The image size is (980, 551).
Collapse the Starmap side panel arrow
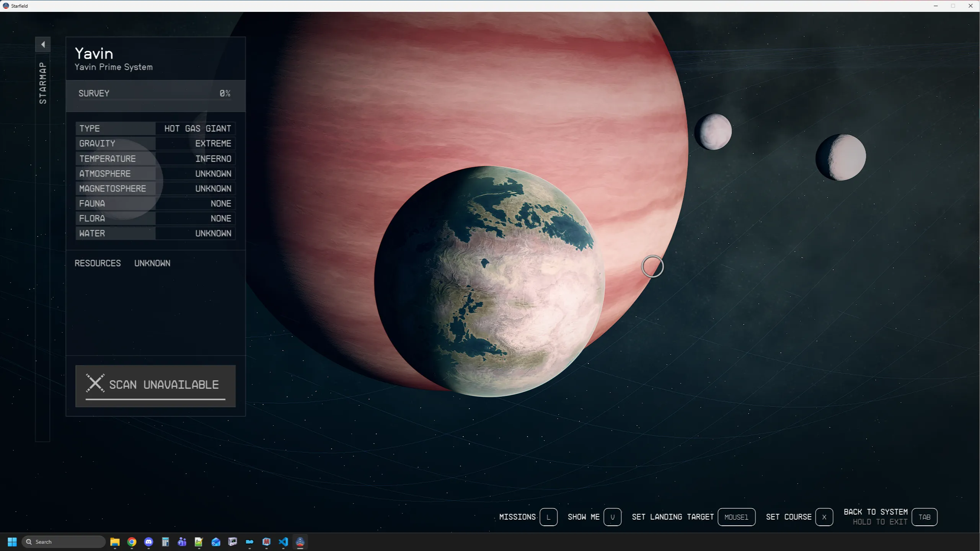pyautogui.click(x=43, y=44)
